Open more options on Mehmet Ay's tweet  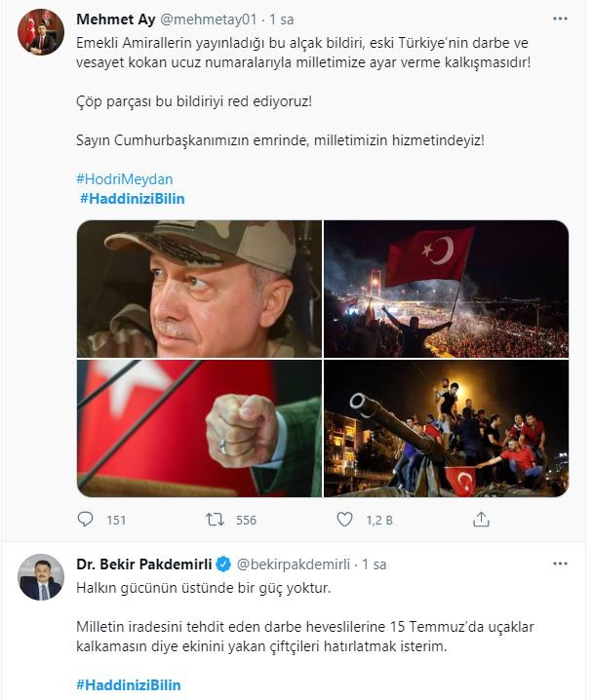[x=559, y=19]
